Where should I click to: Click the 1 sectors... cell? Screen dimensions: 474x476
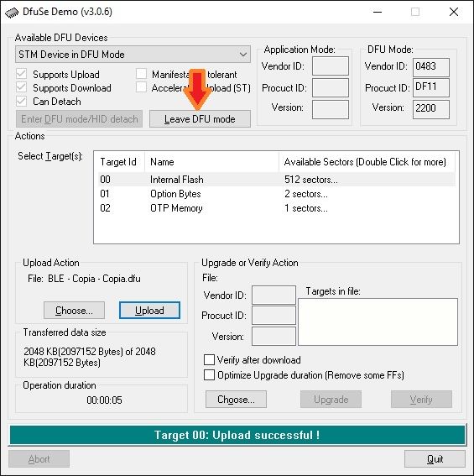click(x=306, y=208)
